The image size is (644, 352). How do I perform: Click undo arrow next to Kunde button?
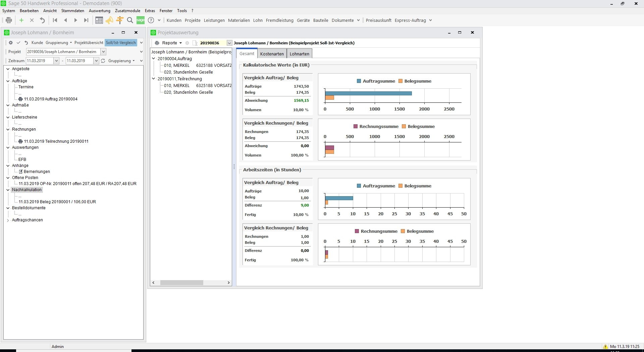click(x=26, y=43)
